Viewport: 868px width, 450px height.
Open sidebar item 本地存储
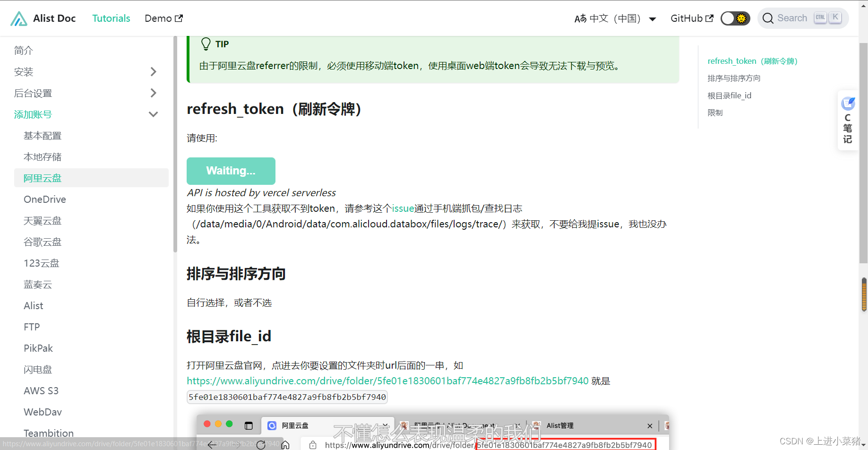[43, 157]
